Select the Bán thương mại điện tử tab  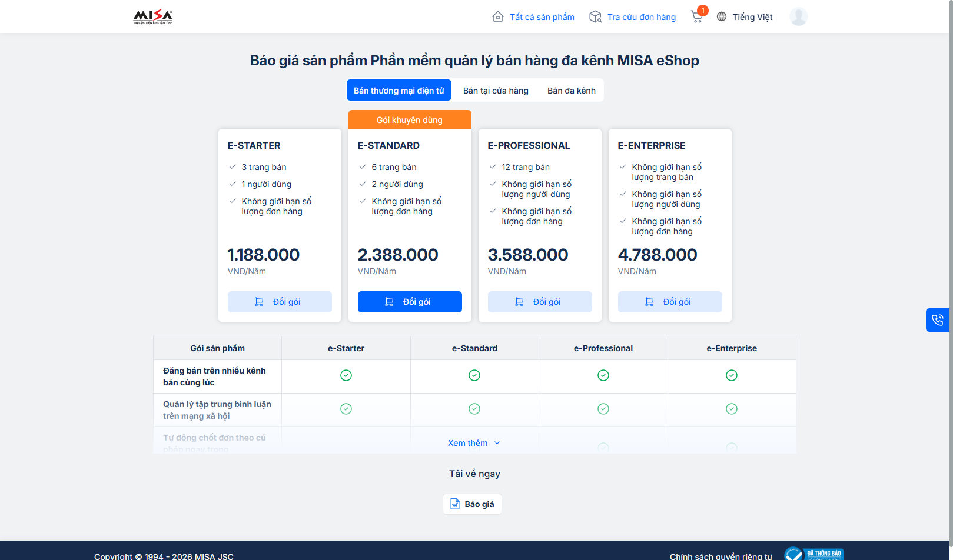point(399,91)
